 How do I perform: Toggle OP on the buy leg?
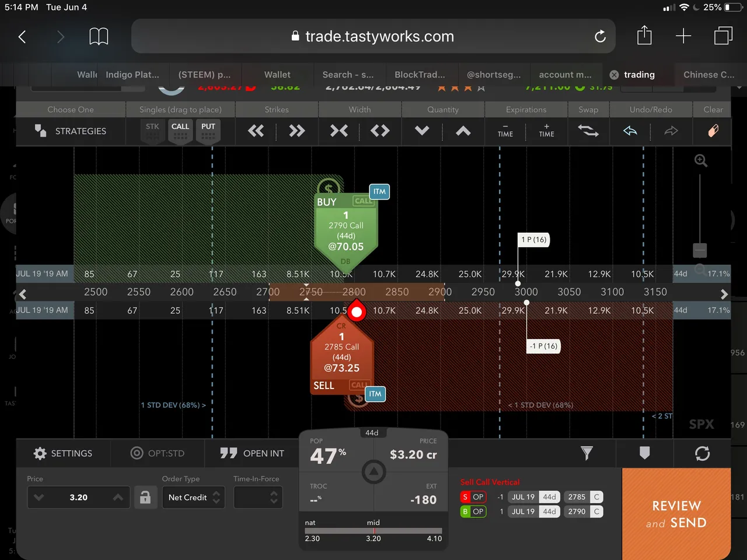[478, 512]
